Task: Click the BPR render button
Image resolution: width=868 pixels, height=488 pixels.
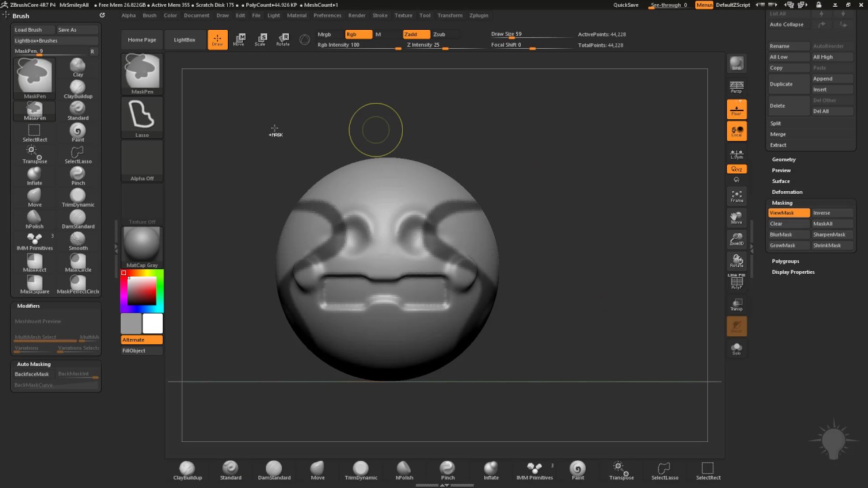Action: (x=736, y=64)
